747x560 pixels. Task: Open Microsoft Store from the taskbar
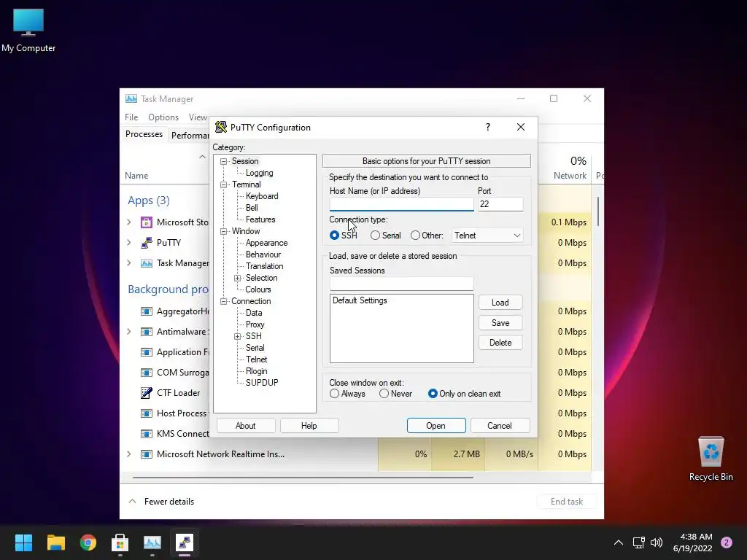[x=120, y=542]
